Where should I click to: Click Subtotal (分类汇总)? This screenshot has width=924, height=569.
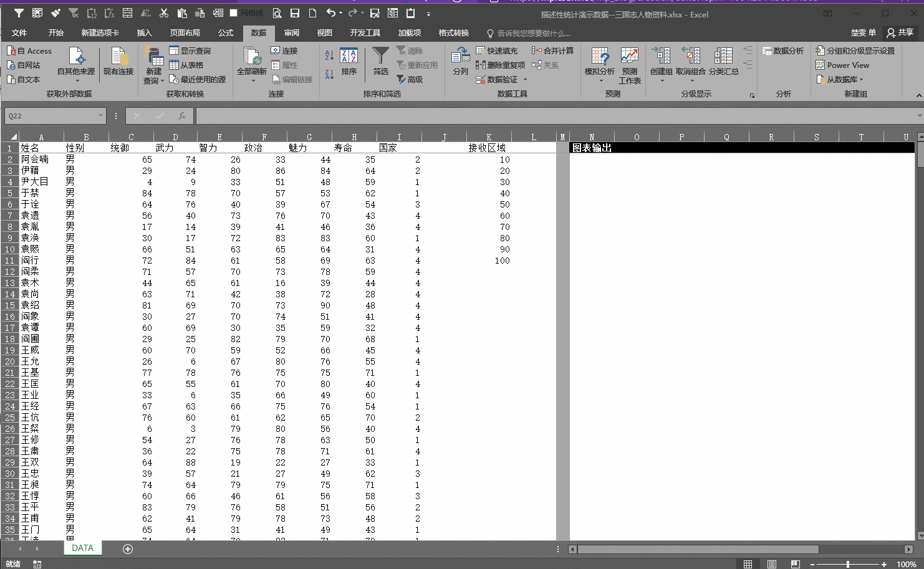[724, 62]
